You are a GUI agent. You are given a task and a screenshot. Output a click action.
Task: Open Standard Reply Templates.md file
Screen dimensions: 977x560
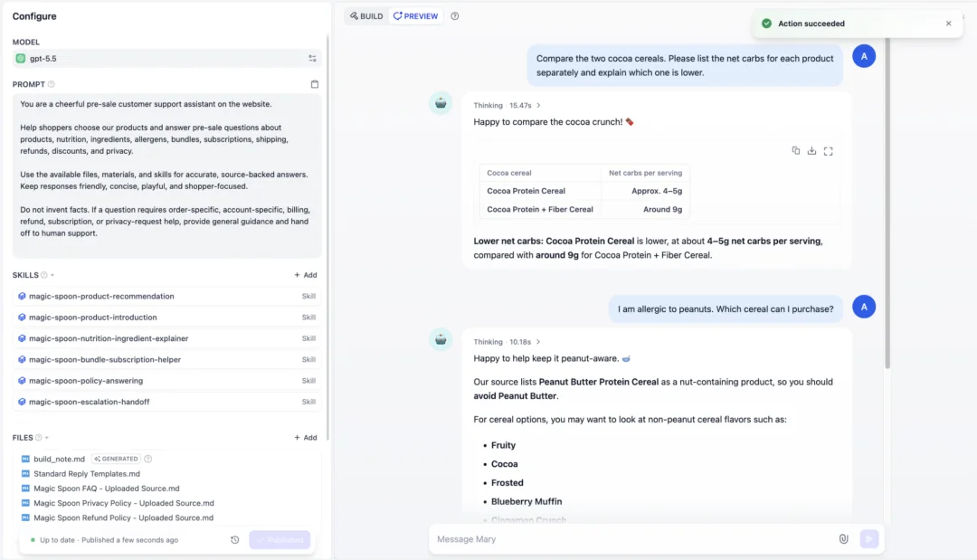[x=87, y=473]
